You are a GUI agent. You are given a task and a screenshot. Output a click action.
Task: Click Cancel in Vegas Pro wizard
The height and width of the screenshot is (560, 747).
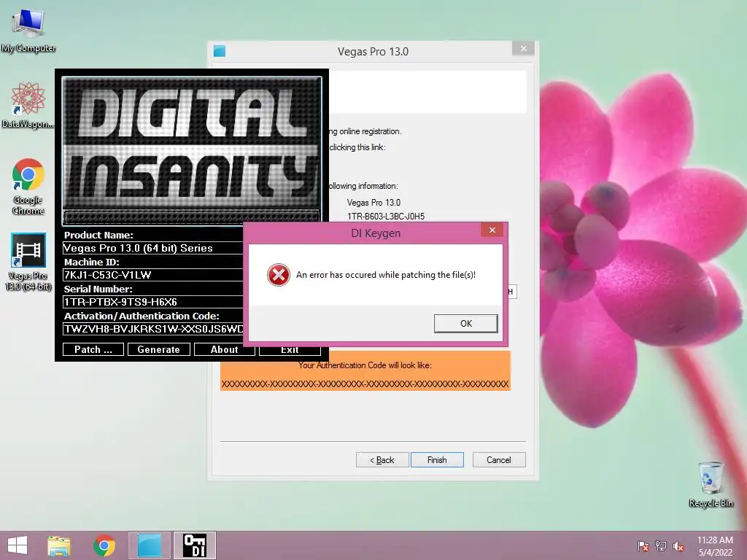(x=499, y=460)
